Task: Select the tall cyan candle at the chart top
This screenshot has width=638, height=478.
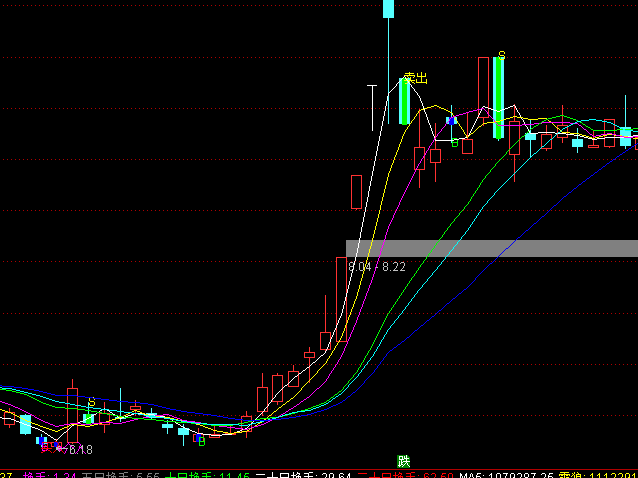Action: [x=388, y=8]
